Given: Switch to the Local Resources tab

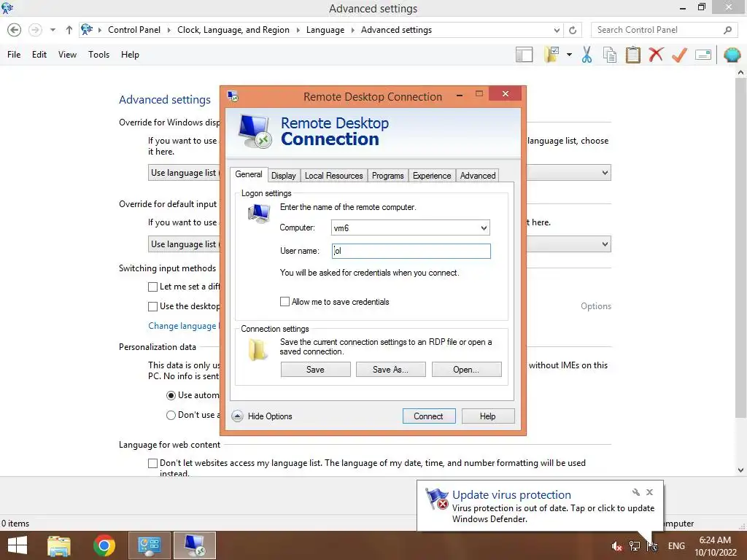Looking at the screenshot, I should (333, 176).
